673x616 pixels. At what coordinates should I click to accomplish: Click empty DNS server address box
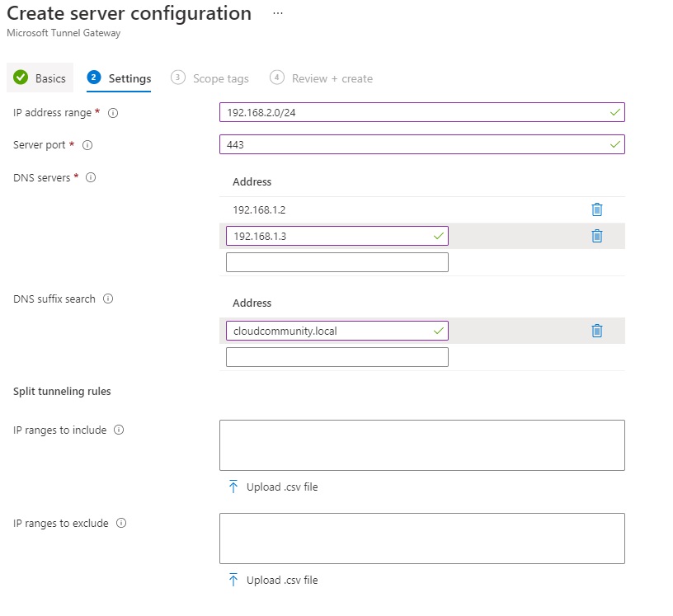[x=336, y=262]
